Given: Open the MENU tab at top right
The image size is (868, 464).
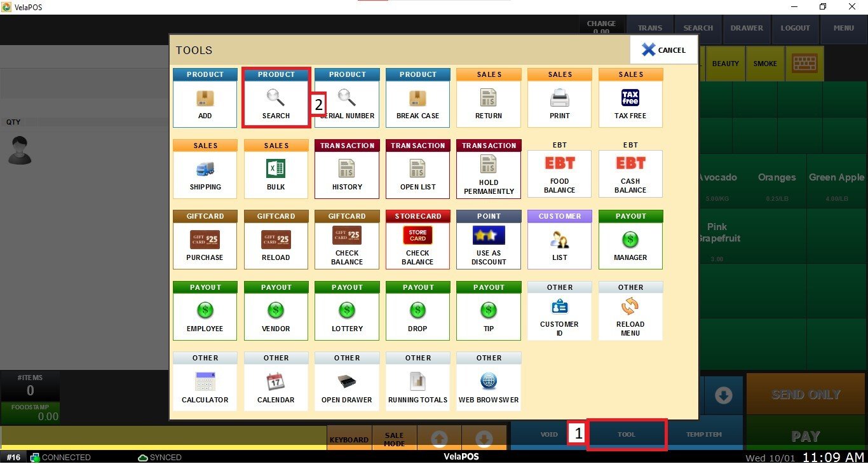Looking at the screenshot, I should tap(843, 28).
